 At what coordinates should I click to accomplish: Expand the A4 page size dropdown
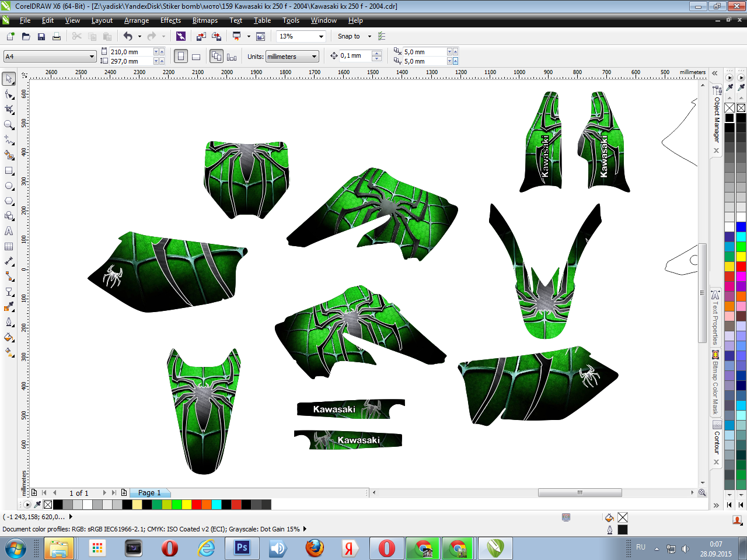coord(92,57)
